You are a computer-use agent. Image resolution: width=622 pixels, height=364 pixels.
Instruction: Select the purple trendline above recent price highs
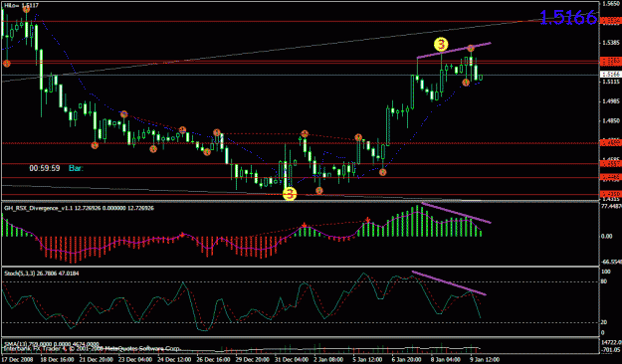point(454,51)
